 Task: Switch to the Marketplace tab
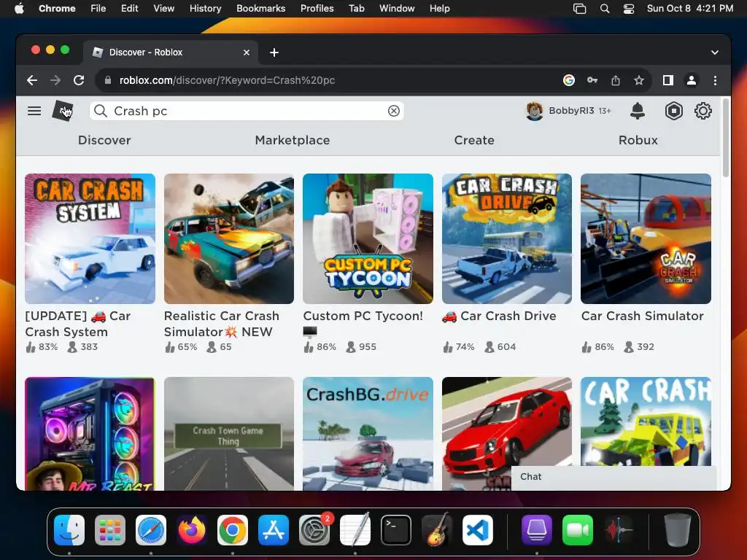(x=292, y=140)
